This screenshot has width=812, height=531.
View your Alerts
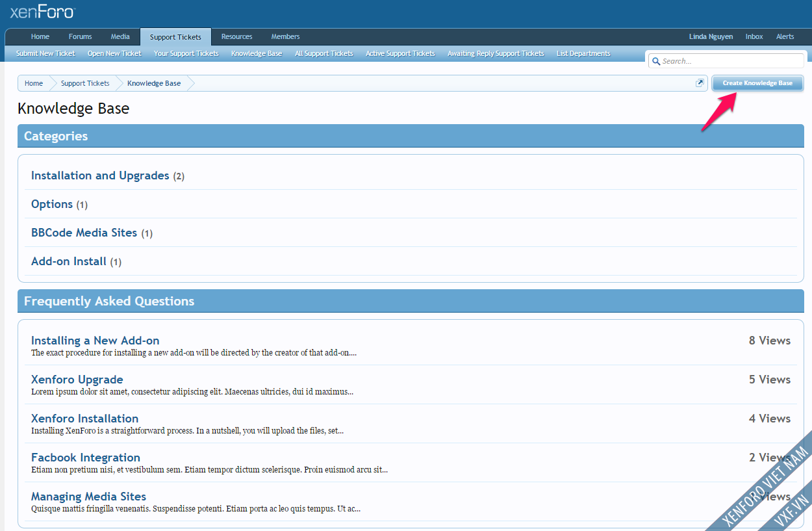tap(785, 36)
